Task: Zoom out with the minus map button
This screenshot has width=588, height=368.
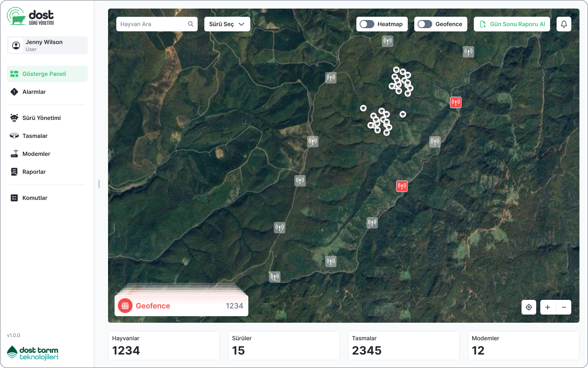Action: pyautogui.click(x=564, y=307)
